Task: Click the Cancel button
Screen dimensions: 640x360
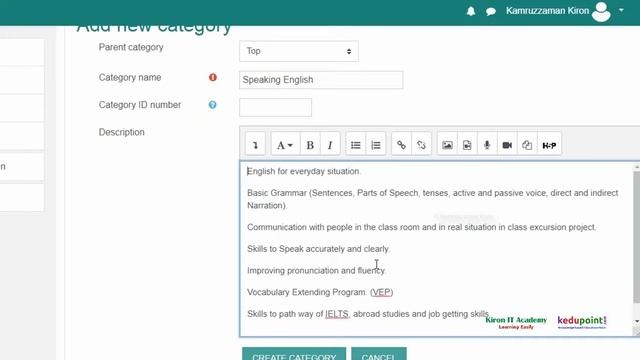Action: (x=379, y=354)
